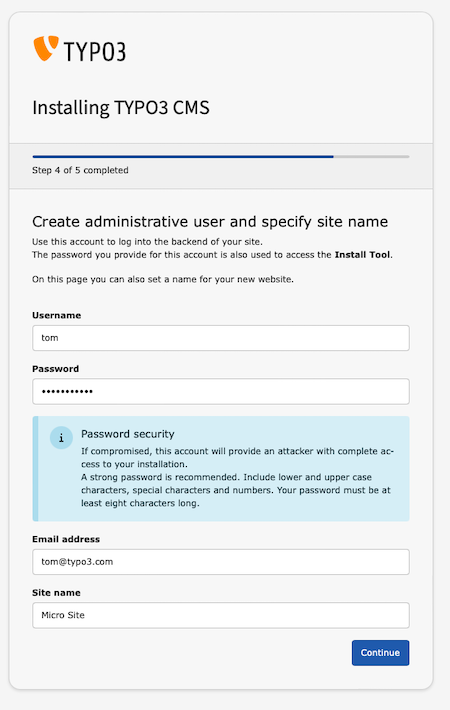
Task: Click the Step 4 of 5 completed text
Action: [80, 170]
